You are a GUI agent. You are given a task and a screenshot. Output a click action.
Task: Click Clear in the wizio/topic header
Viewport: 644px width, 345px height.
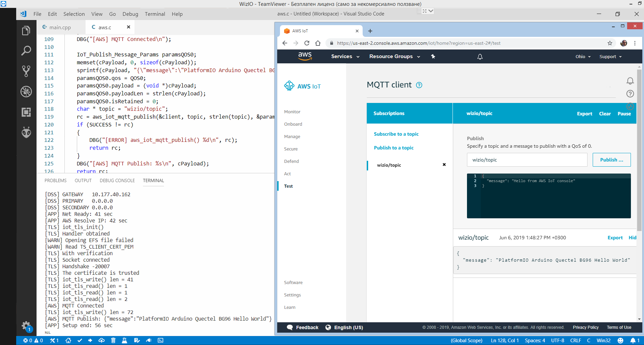coord(605,114)
